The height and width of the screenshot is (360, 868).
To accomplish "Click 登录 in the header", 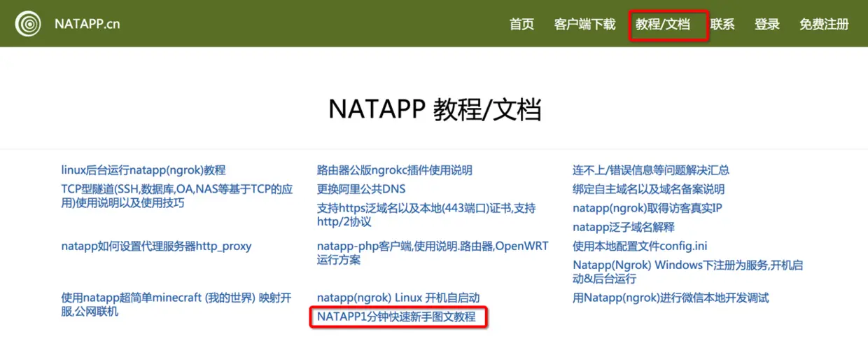I will (767, 25).
